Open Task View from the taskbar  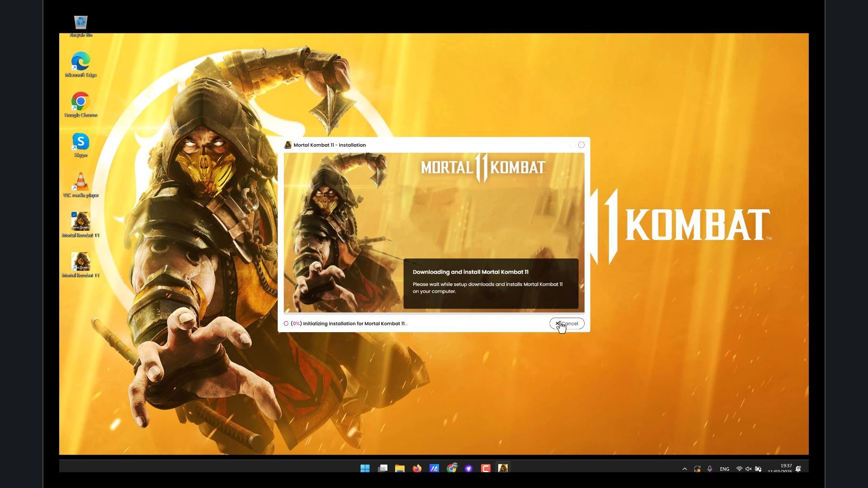(x=383, y=469)
